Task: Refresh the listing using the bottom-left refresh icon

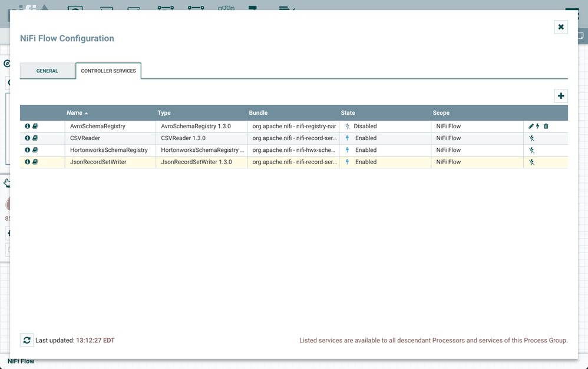Action: pyautogui.click(x=27, y=340)
